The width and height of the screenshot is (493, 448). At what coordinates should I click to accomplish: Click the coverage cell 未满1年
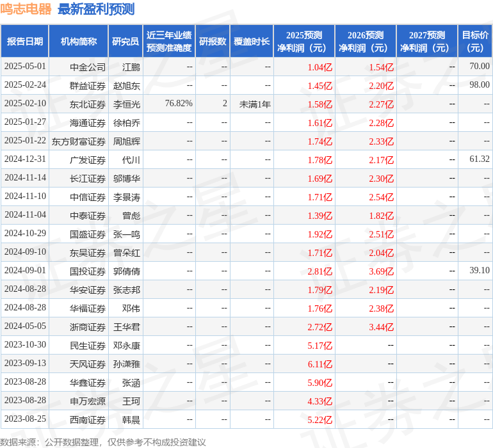255,104
